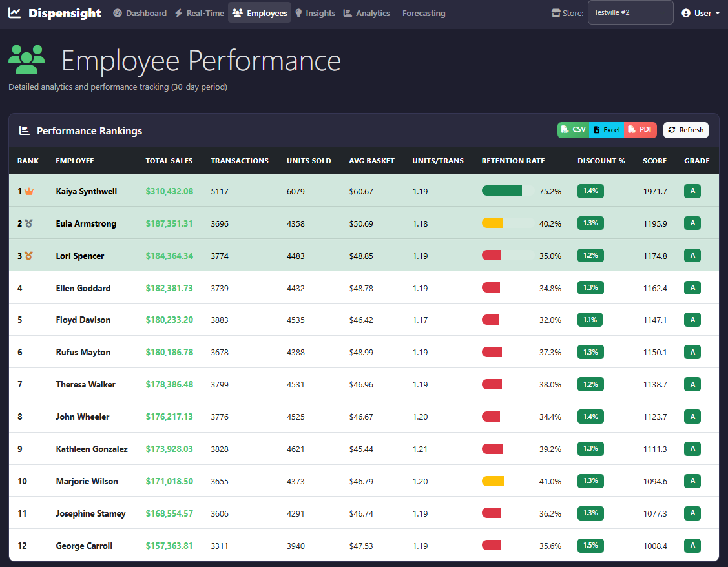Click the store icon beside Store label
Viewport: 728px width, 567px height.
coord(556,13)
